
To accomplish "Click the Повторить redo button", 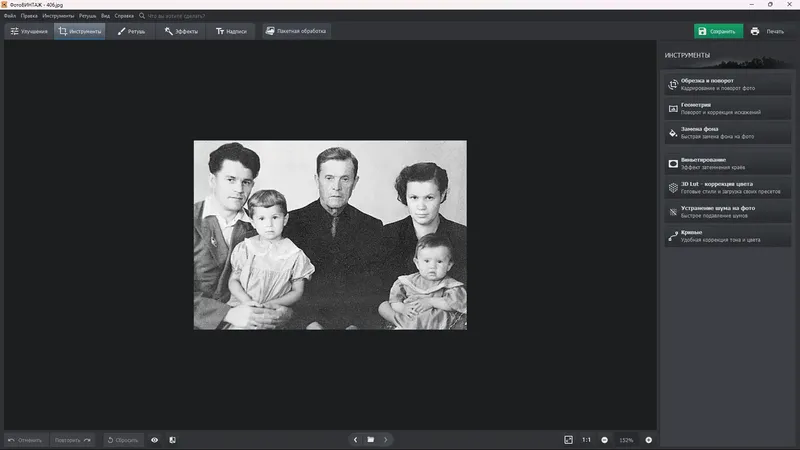I will [x=72, y=440].
